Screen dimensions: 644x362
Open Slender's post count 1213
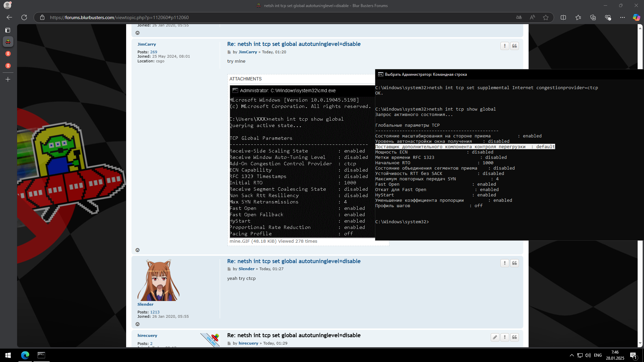pyautogui.click(x=155, y=312)
